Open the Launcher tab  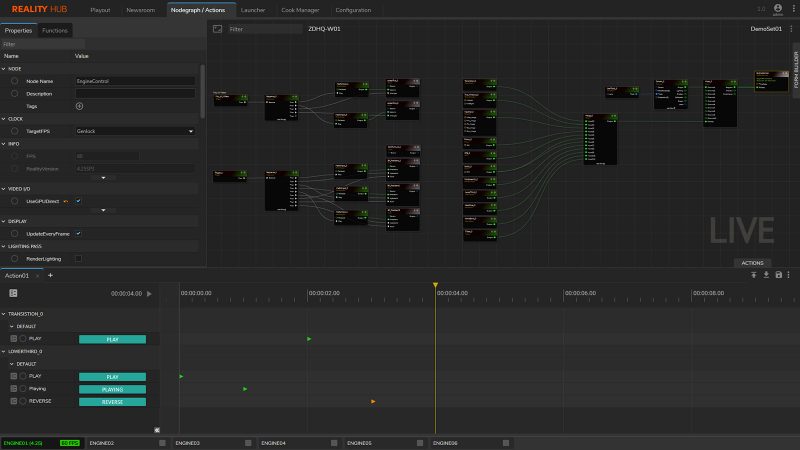point(253,10)
